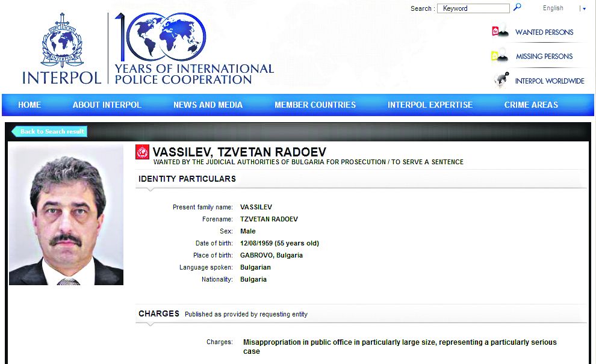Open the ABOUT INTERPOL menu
The width and height of the screenshot is (596, 364).
point(107,105)
